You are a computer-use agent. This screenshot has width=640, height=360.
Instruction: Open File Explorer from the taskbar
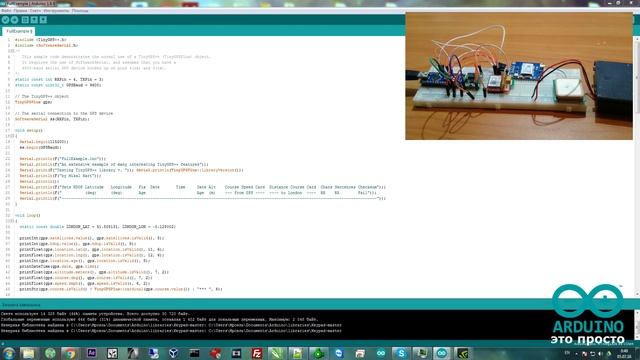click(29, 353)
